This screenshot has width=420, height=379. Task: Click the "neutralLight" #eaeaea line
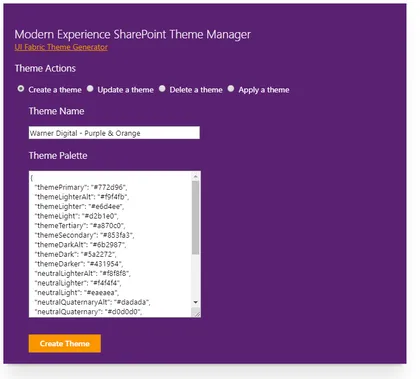coord(76,293)
